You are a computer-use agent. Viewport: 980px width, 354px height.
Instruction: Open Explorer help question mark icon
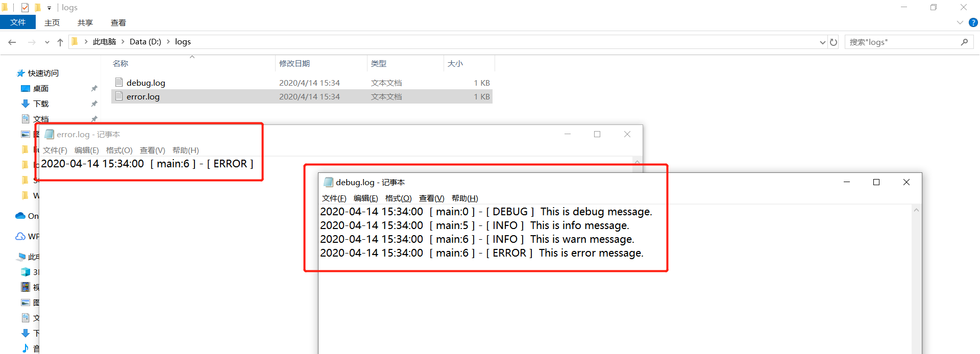point(973,22)
